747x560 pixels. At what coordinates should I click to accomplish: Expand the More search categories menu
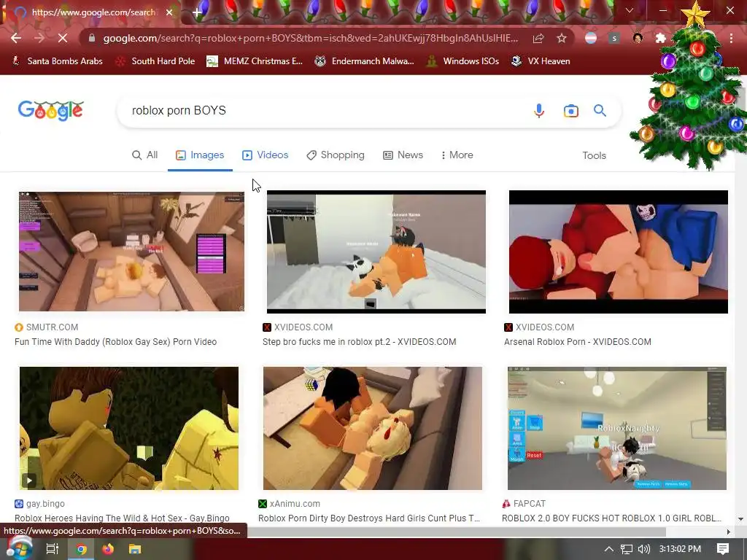pyautogui.click(x=457, y=155)
